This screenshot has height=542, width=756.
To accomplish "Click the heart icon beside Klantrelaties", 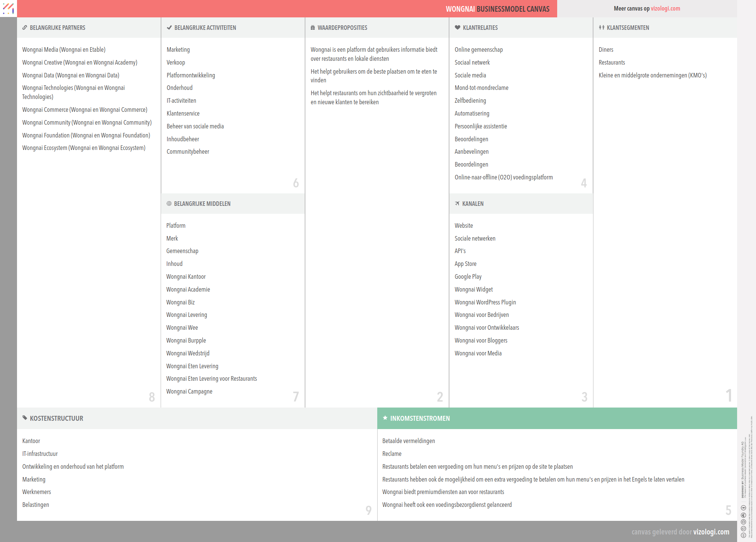I will tap(457, 28).
